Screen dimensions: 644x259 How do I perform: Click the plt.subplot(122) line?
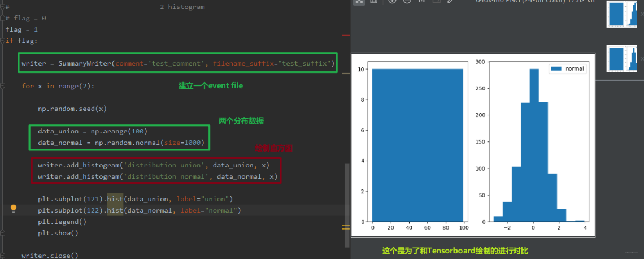click(139, 210)
